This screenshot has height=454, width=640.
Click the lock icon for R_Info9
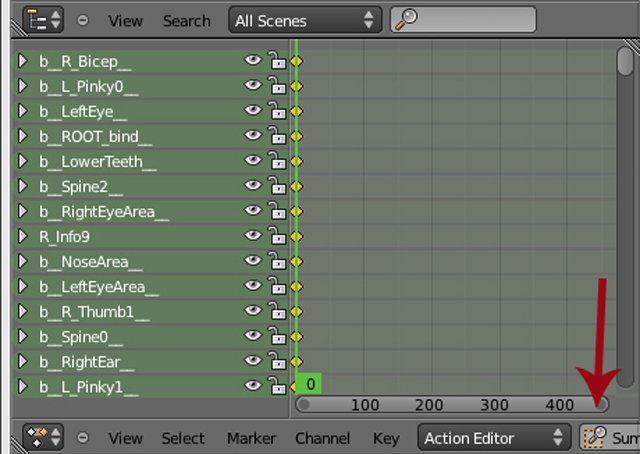point(277,237)
